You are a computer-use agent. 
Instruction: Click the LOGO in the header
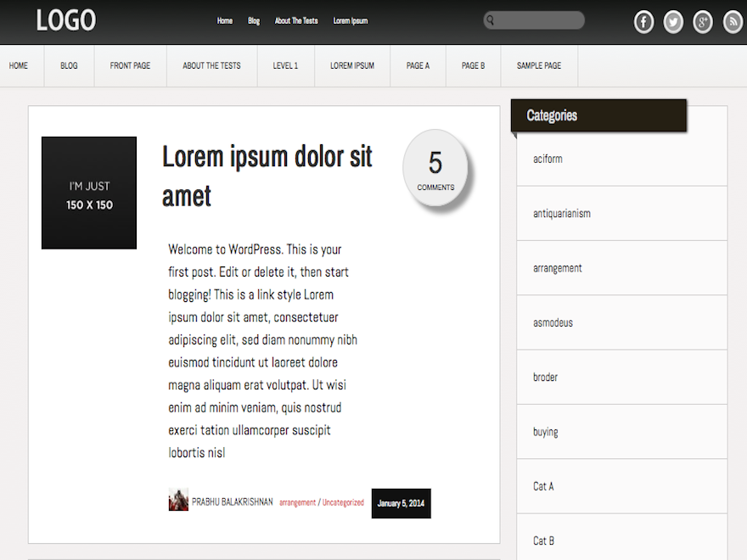(x=65, y=20)
